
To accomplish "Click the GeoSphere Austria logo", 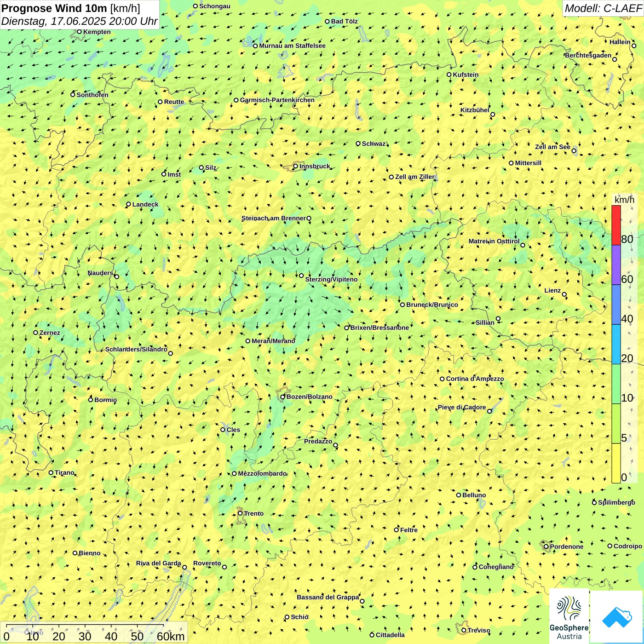I will 569,616.
